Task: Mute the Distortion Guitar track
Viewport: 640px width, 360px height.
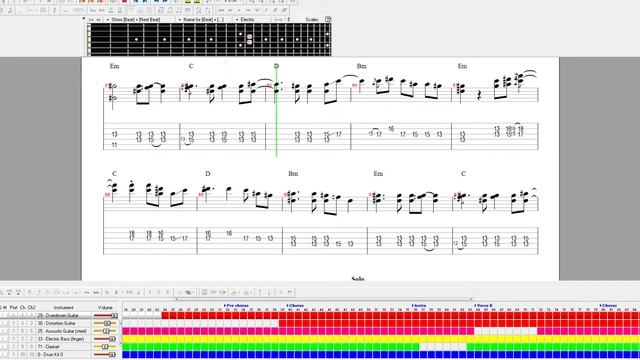Action: (6, 323)
